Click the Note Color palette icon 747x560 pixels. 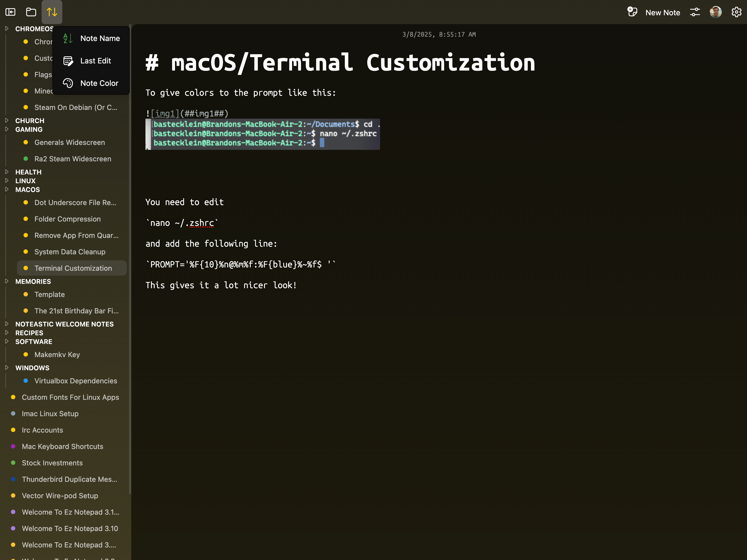click(x=68, y=83)
